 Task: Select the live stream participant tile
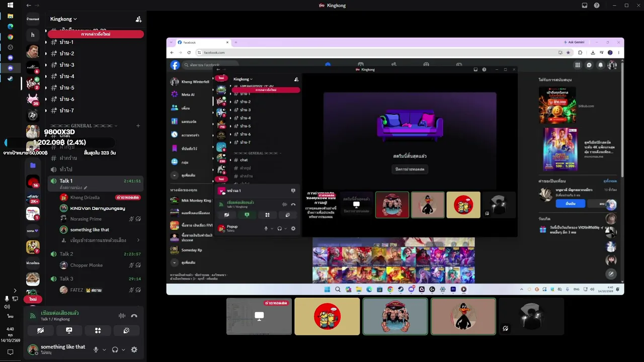(x=259, y=316)
